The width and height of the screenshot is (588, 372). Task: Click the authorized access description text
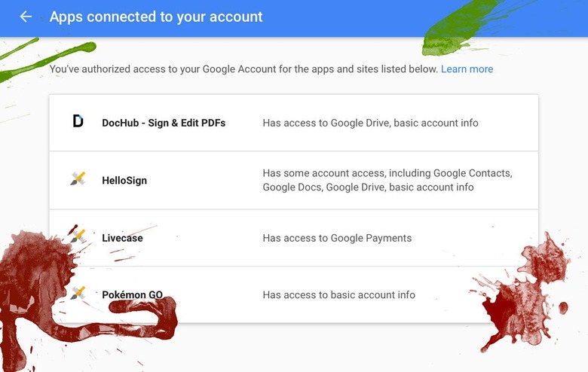pos(243,69)
